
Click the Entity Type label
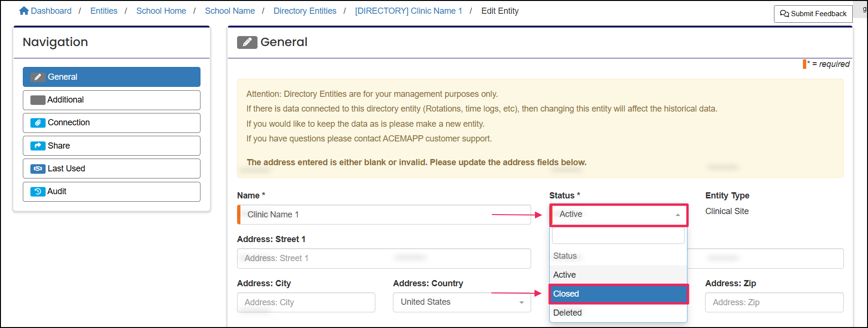(x=727, y=196)
